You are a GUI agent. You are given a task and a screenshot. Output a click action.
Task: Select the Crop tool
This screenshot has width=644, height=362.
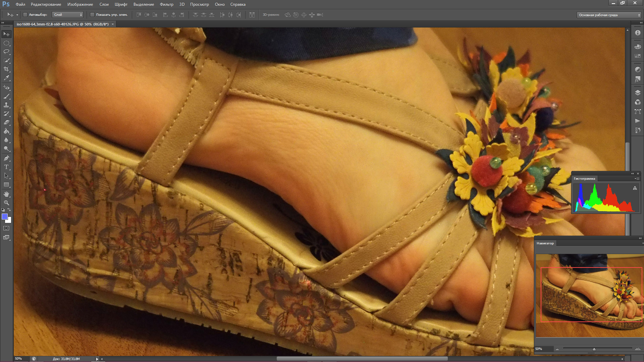tap(6, 69)
